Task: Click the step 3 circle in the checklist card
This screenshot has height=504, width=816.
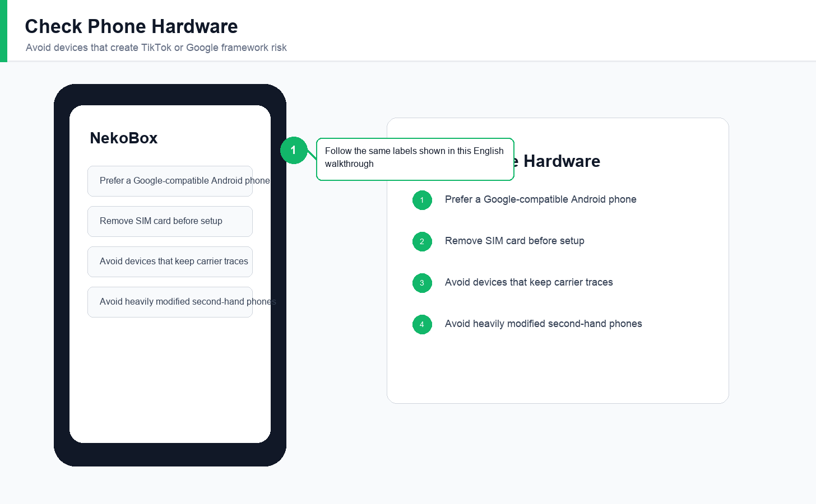Action: tap(422, 283)
